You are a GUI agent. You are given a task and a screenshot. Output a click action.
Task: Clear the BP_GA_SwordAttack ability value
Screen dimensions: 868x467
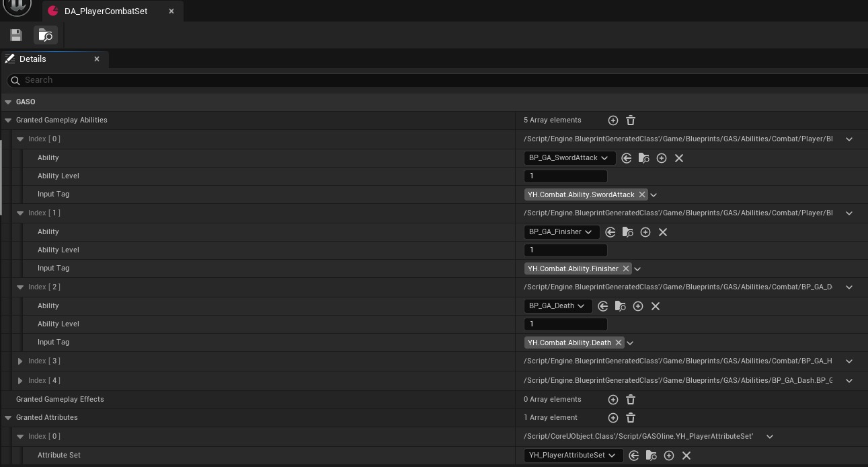click(x=679, y=158)
